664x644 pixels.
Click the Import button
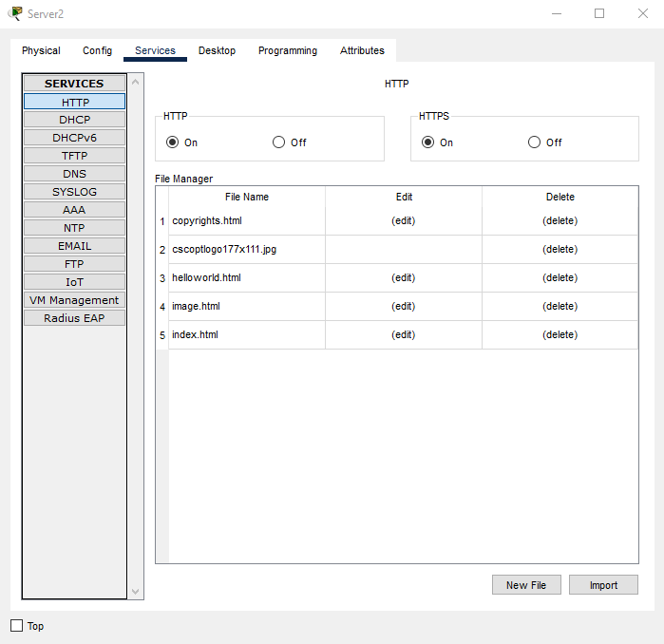tap(603, 585)
